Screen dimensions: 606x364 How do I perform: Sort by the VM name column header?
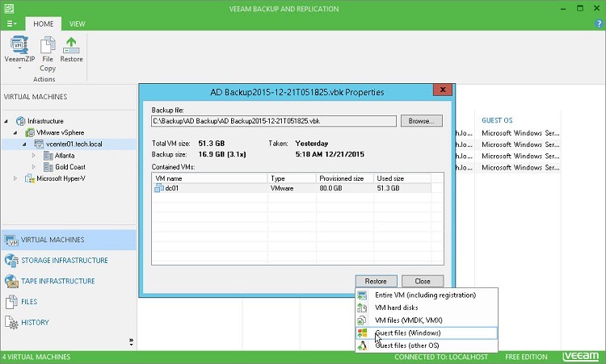click(x=209, y=178)
